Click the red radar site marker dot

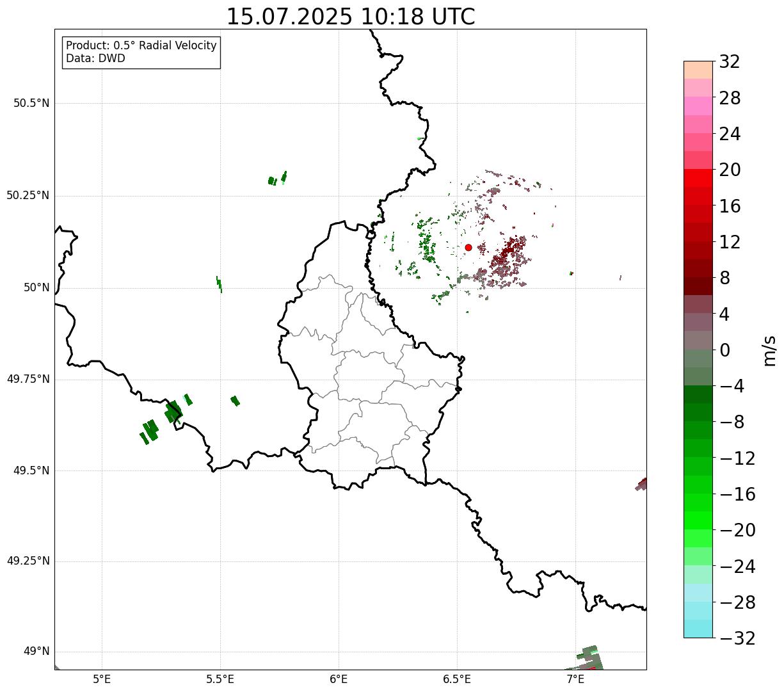click(468, 247)
